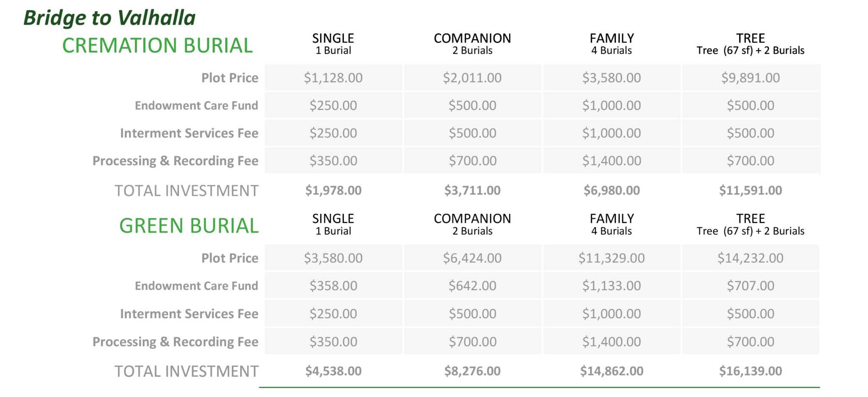
Task: Click the $11,591.00 total investment amount
Action: click(750, 190)
